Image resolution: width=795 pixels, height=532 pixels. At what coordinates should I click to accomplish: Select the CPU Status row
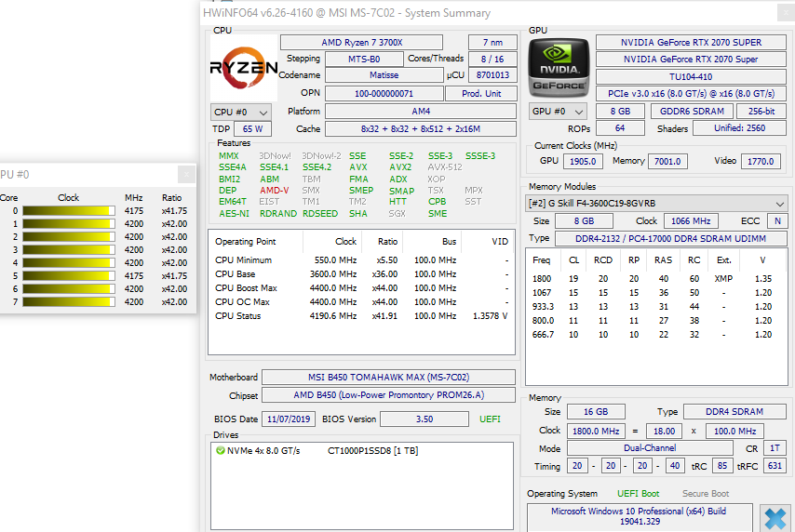pyautogui.click(x=361, y=315)
